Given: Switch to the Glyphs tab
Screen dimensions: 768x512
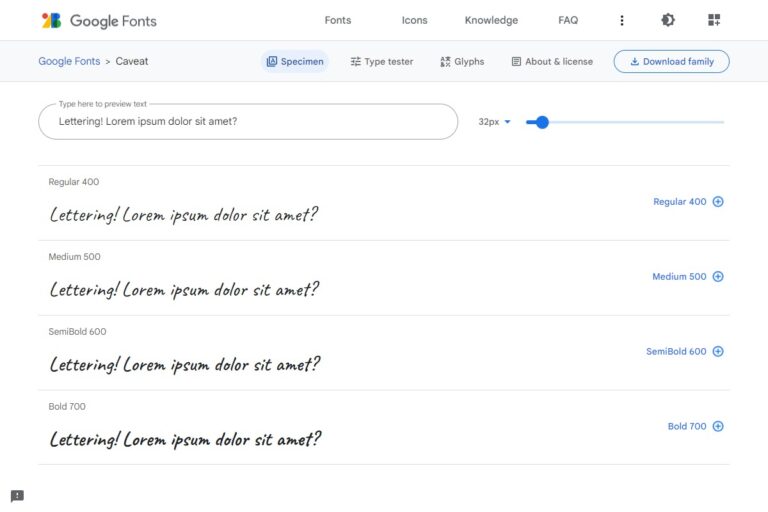Looking at the screenshot, I should tap(462, 62).
